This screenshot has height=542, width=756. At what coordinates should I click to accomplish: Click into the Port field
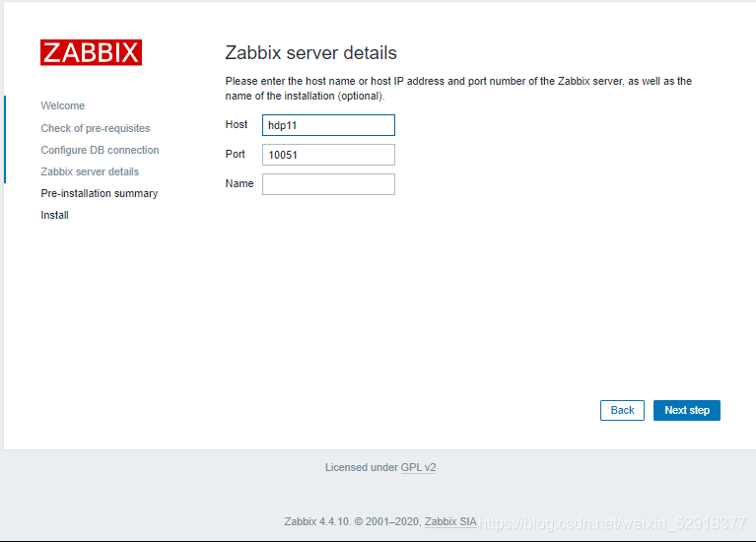point(328,155)
